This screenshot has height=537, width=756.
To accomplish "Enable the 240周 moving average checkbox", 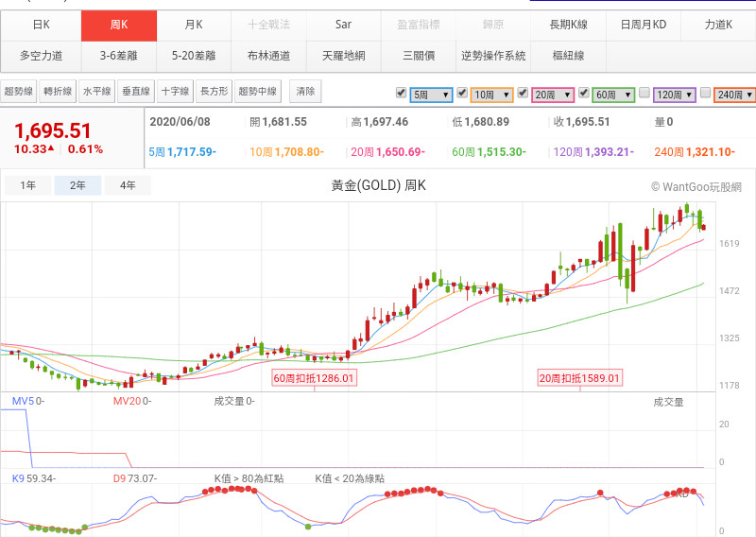I will pyautogui.click(x=705, y=93).
